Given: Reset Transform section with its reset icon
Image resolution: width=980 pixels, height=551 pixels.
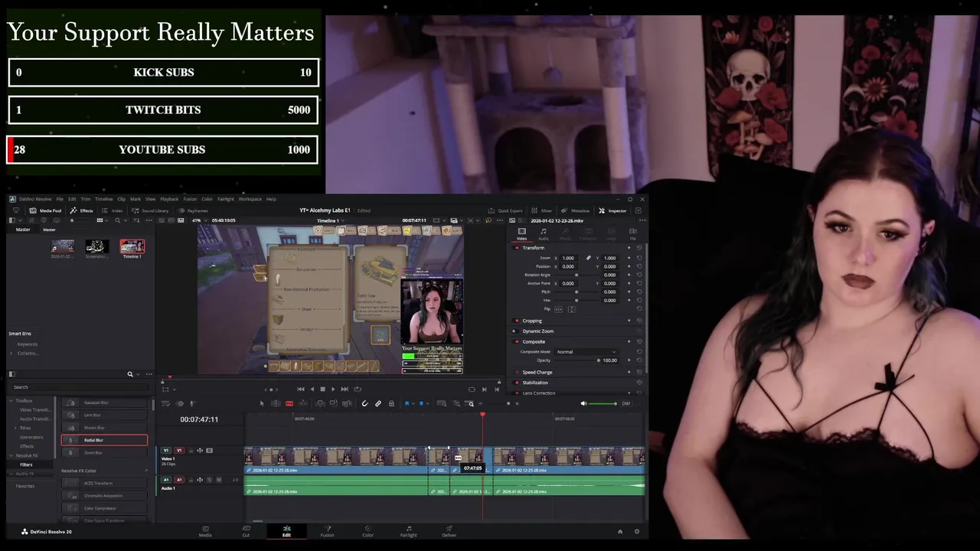Looking at the screenshot, I should point(639,248).
